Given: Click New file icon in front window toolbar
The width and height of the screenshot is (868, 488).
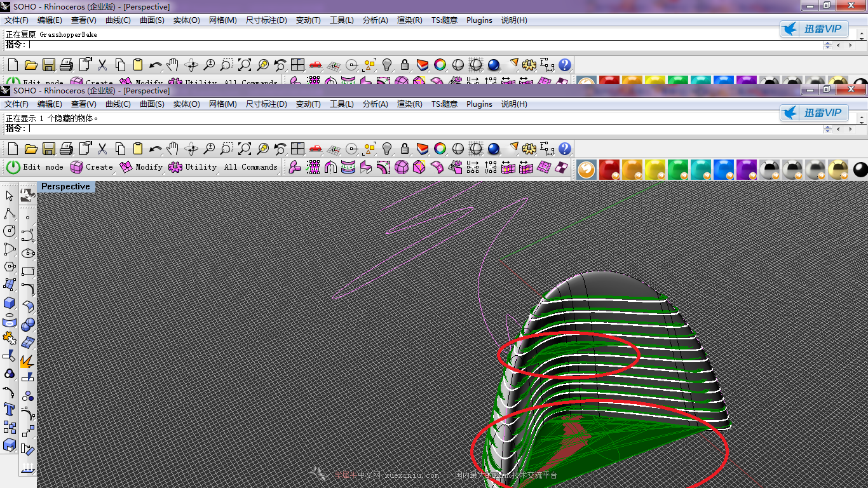Looking at the screenshot, I should [x=13, y=149].
